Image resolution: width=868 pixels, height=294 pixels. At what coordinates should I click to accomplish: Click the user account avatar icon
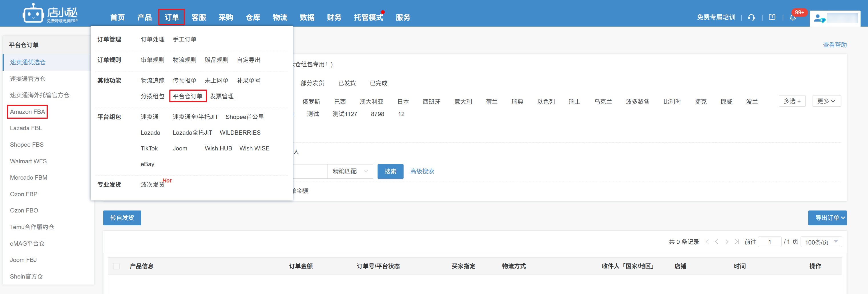coord(819,18)
